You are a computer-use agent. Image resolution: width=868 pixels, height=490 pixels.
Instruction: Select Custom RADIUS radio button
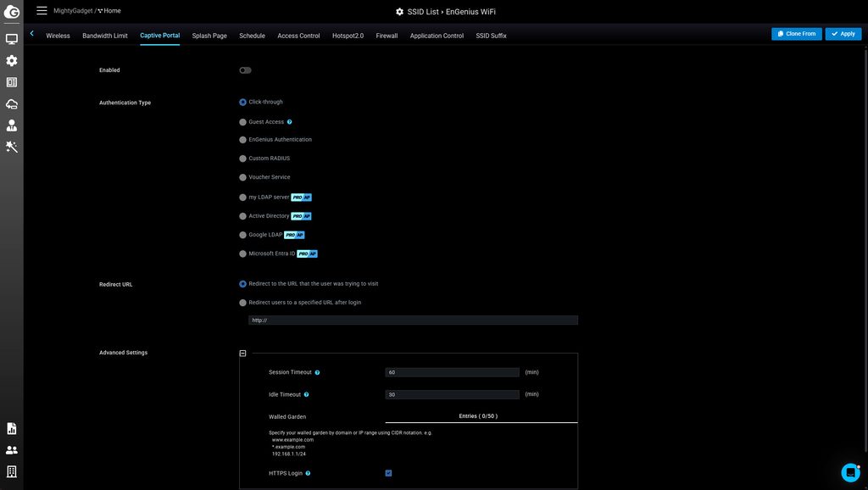242,159
